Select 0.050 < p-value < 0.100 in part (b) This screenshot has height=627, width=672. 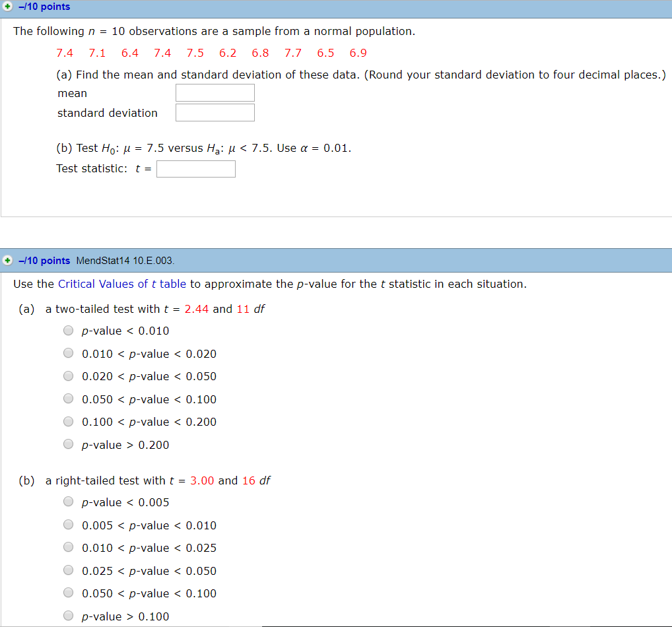click(x=68, y=592)
